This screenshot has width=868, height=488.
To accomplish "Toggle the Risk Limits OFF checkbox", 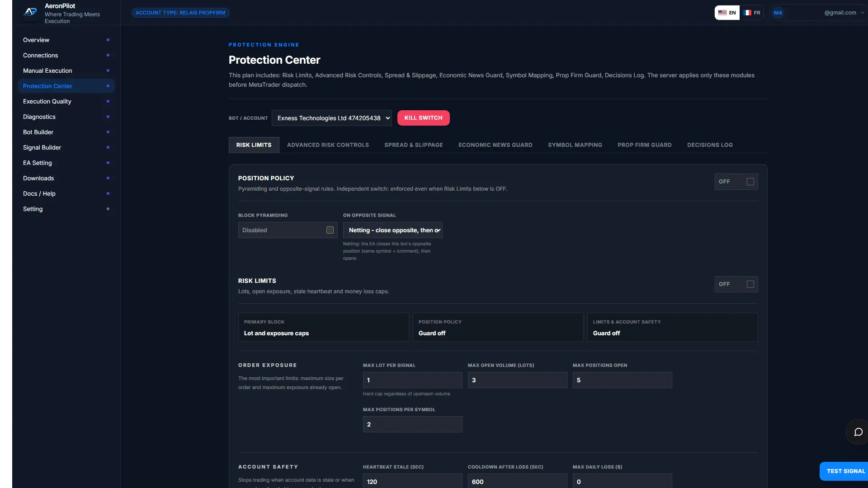I will tap(750, 284).
